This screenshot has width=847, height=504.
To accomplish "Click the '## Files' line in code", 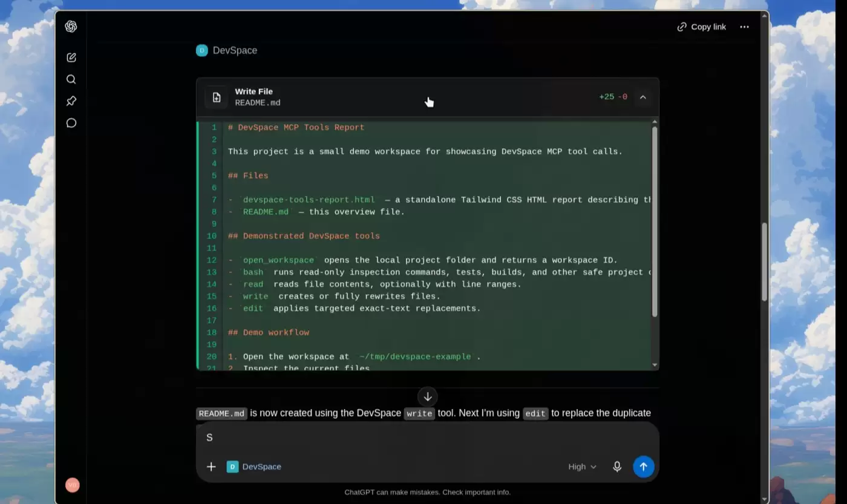I will 248,175.
